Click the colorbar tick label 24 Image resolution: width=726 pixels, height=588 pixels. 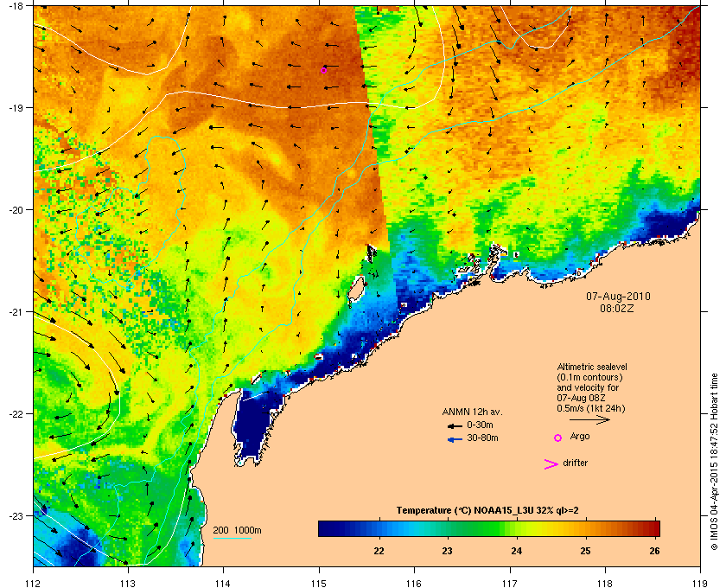pyautogui.click(x=516, y=551)
